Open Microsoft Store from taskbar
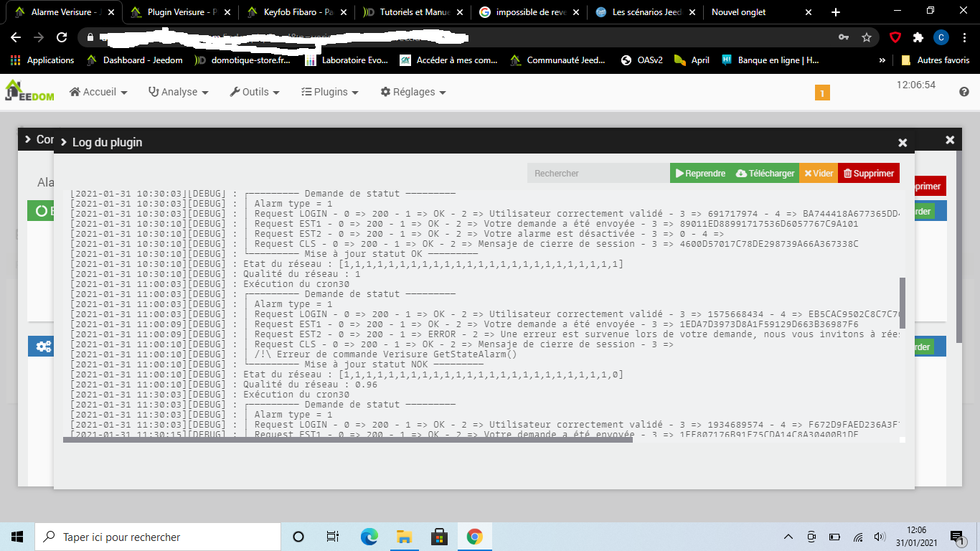This screenshot has width=980, height=551. [439, 537]
